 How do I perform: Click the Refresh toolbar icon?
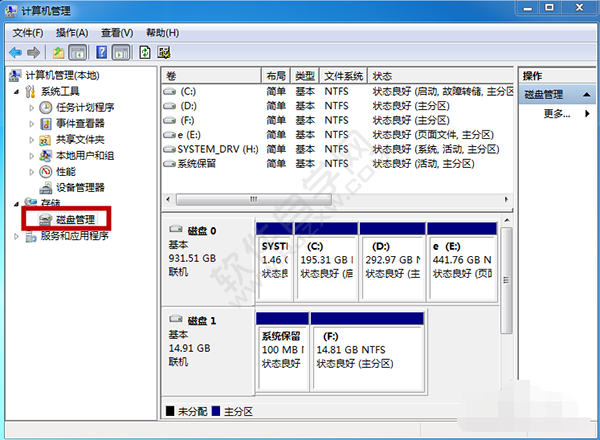click(145, 52)
